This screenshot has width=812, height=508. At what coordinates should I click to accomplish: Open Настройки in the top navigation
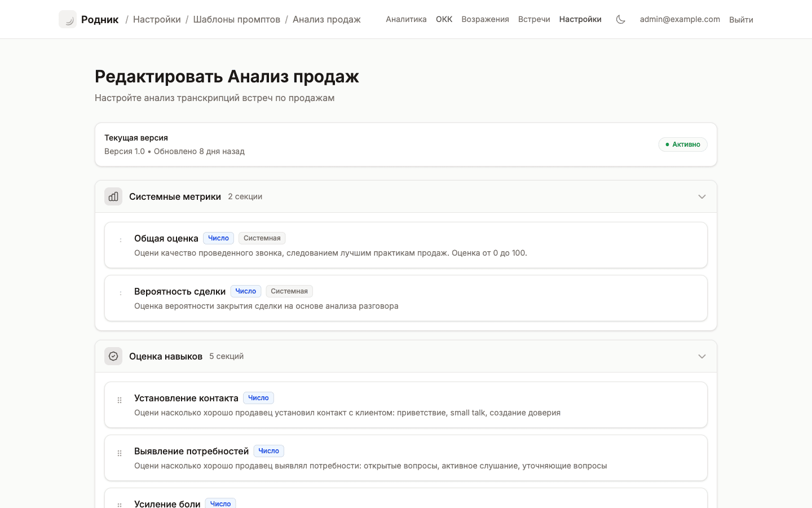580,19
